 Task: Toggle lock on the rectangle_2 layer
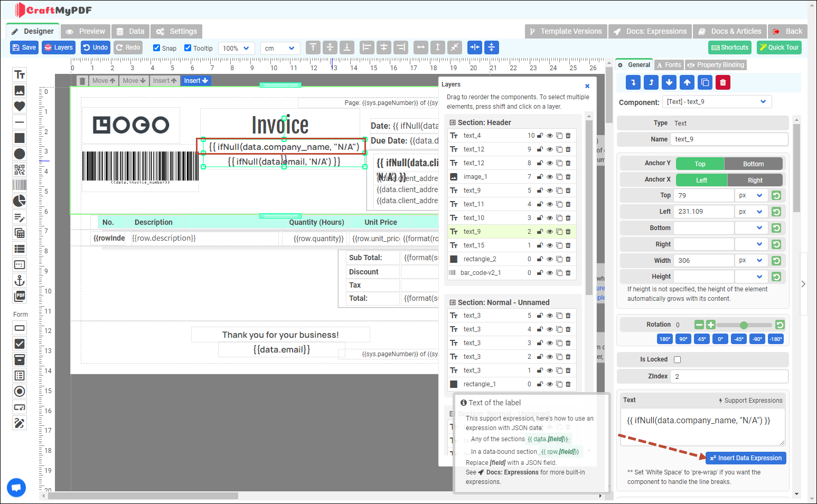tap(540, 259)
